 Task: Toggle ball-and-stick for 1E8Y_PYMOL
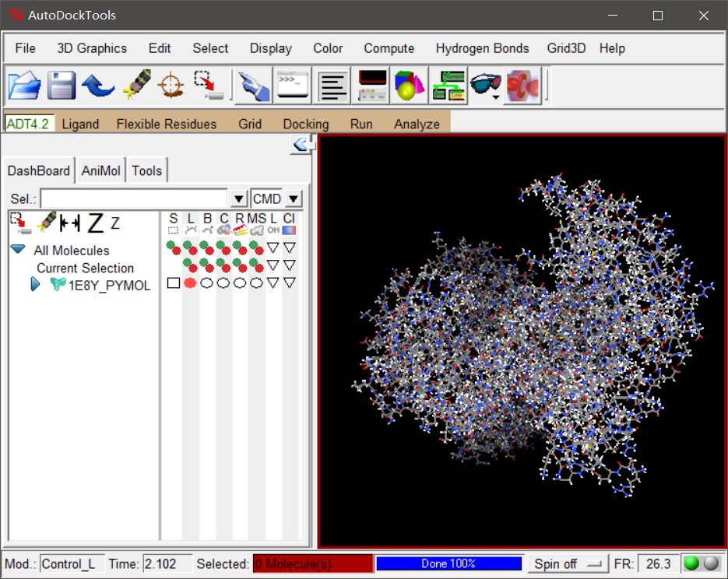[206, 282]
